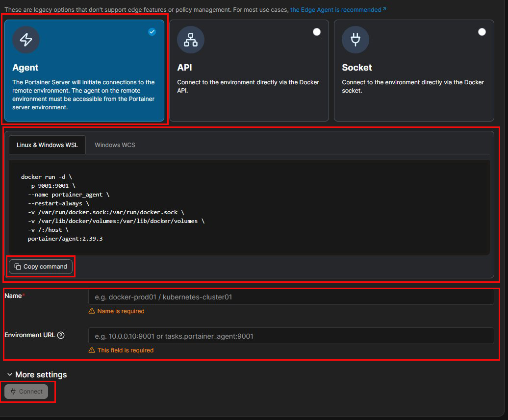Switch to the Windows WCS tab

(x=115, y=145)
